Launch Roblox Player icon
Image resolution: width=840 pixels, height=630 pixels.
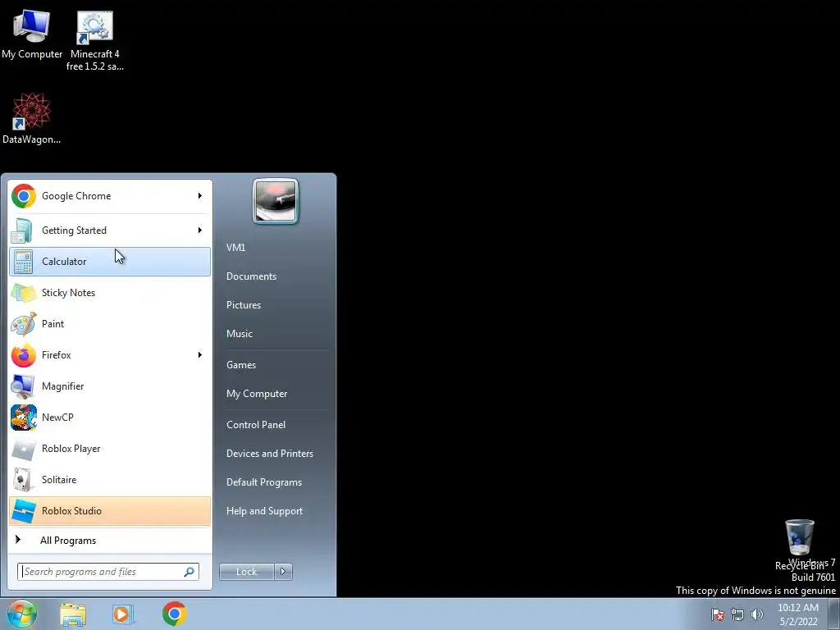point(23,449)
